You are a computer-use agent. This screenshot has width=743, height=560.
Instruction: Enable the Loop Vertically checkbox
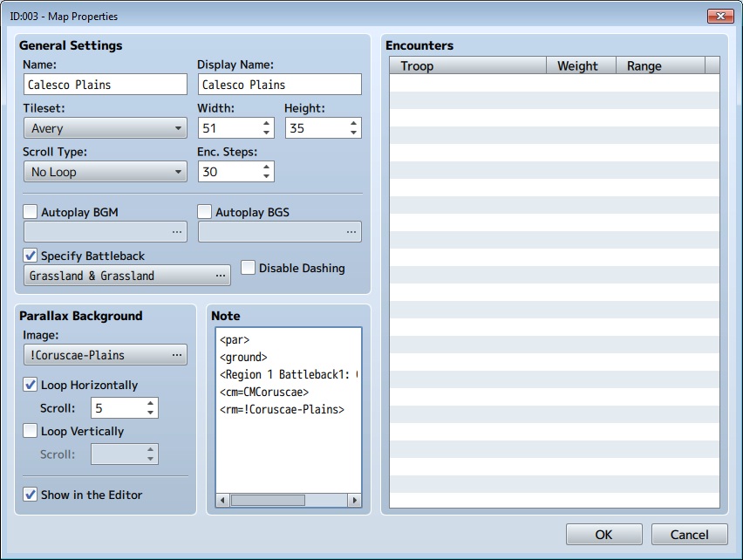[31, 431]
